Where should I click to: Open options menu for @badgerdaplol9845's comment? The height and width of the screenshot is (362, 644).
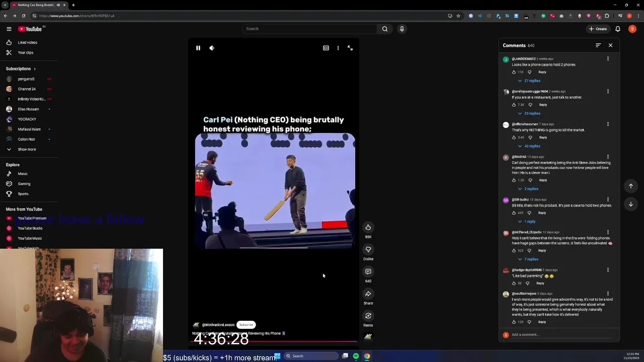(x=608, y=270)
